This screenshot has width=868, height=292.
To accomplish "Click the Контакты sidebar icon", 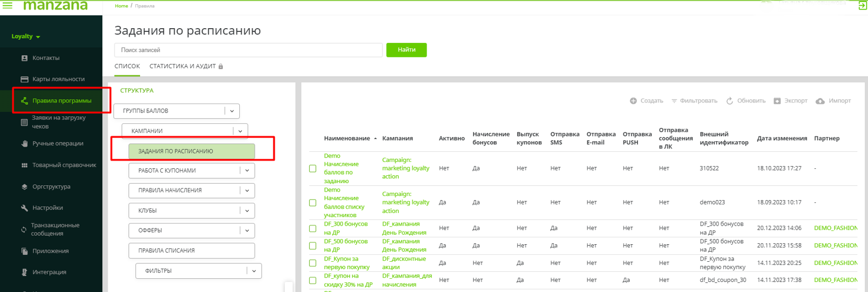I will [24, 58].
